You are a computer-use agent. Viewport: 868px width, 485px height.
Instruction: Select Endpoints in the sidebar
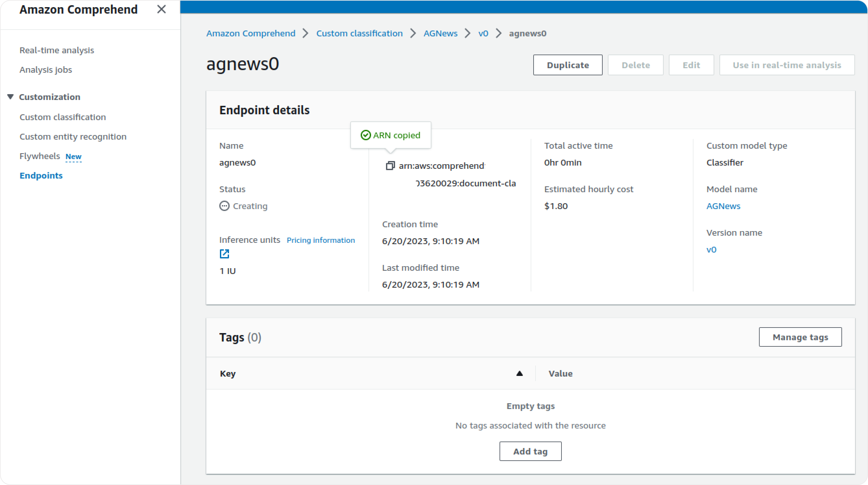click(41, 175)
